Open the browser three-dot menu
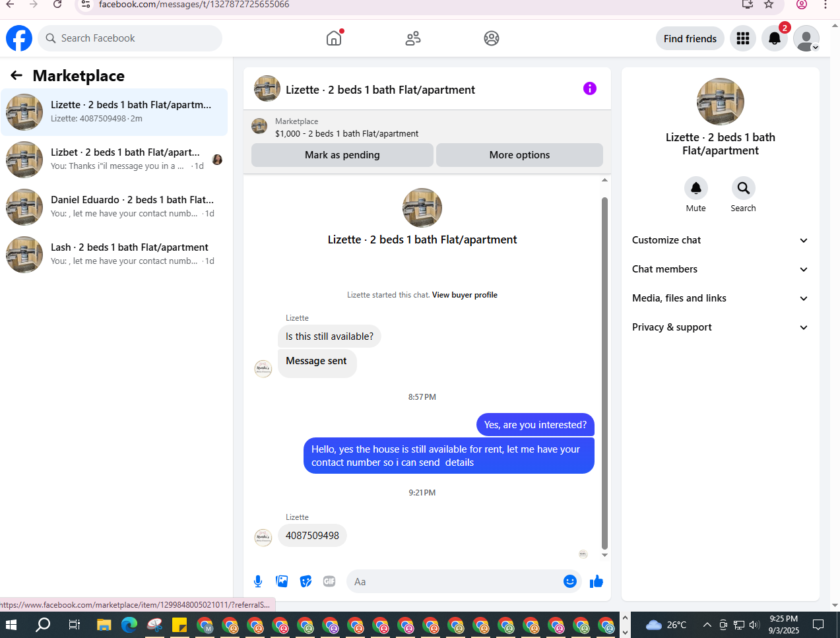 [x=825, y=5]
